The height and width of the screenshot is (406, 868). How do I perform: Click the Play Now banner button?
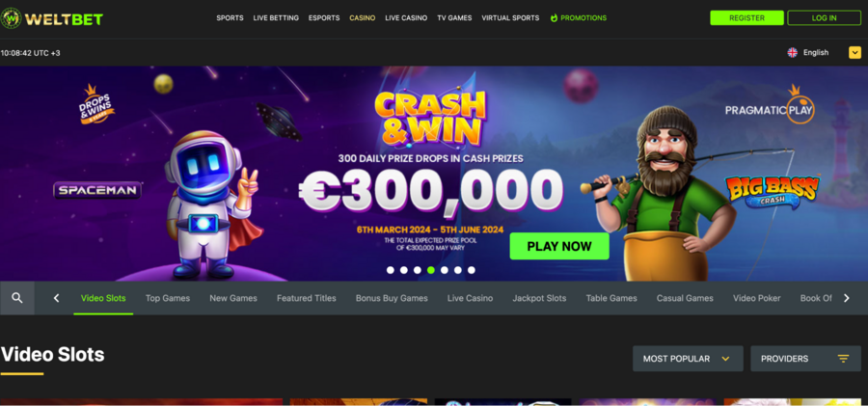tap(559, 247)
